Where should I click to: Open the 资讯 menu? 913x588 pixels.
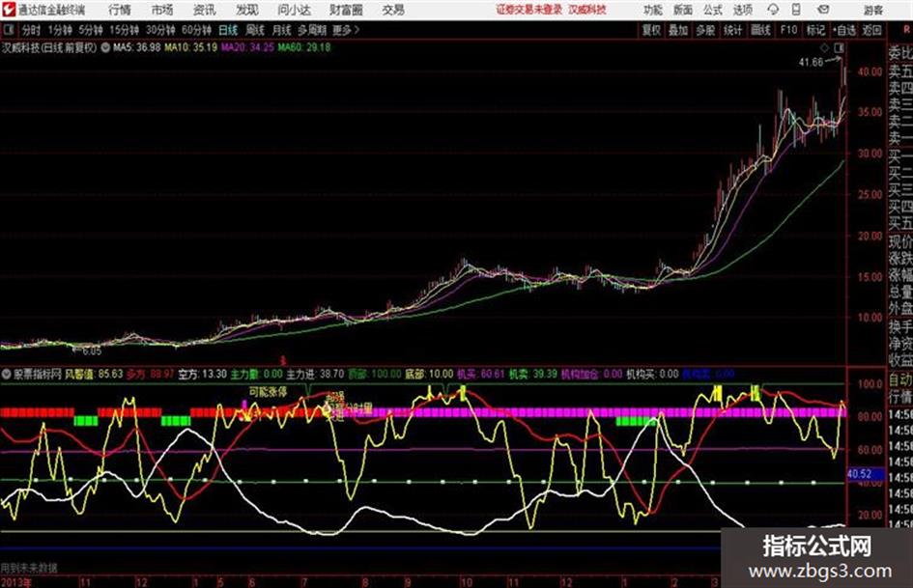coord(205,10)
